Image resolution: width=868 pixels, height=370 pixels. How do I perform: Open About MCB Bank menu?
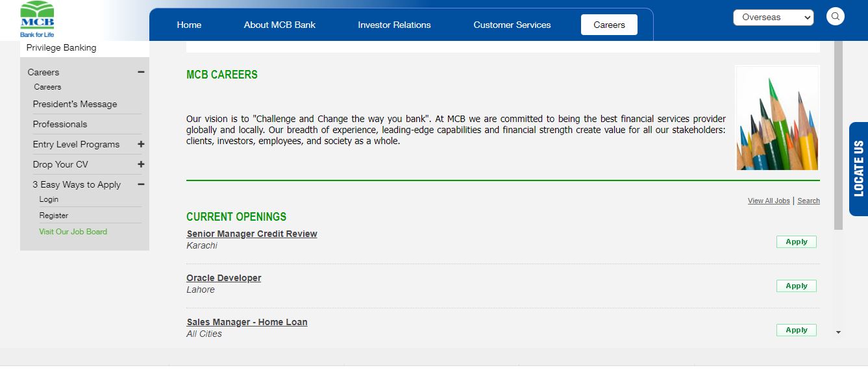(x=280, y=25)
